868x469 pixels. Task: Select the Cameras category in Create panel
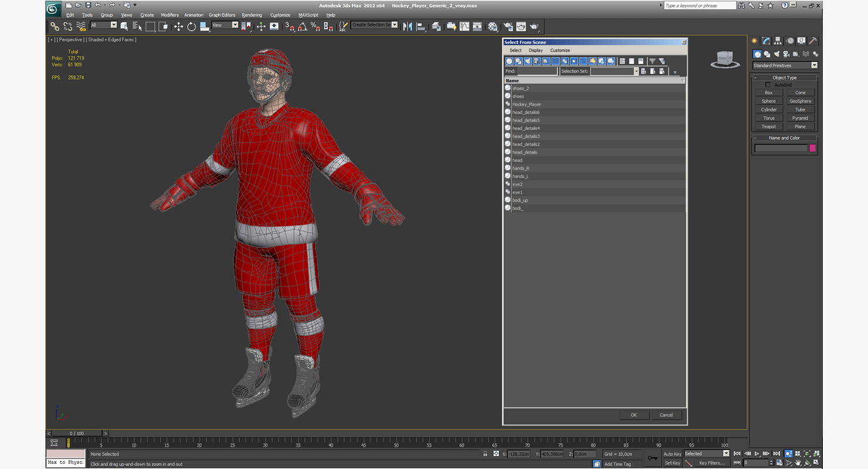click(x=785, y=54)
